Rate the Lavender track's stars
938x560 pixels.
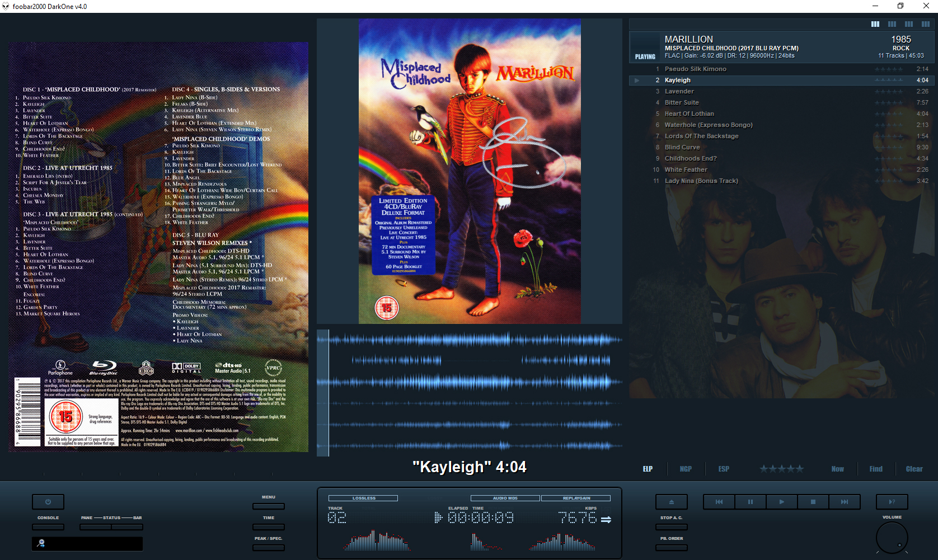click(x=889, y=92)
